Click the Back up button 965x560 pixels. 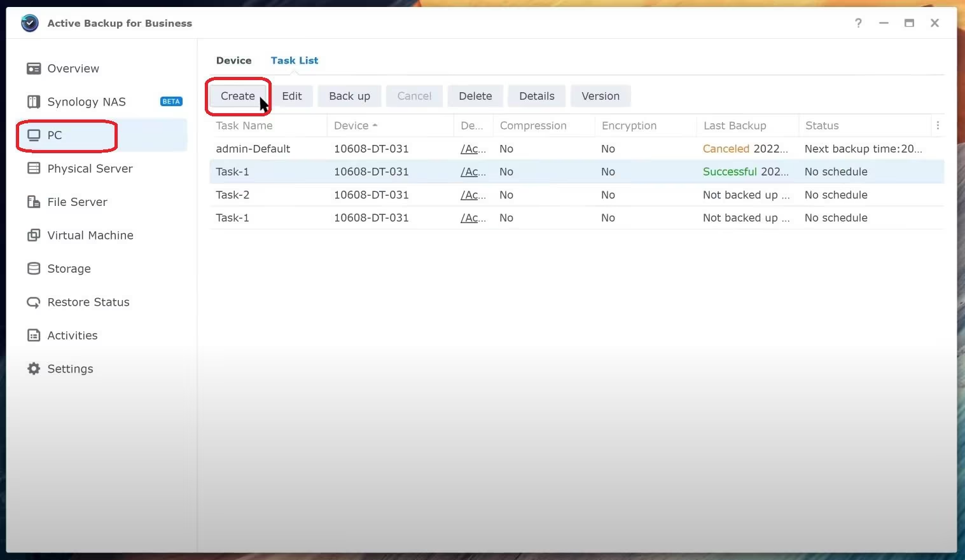coord(349,96)
